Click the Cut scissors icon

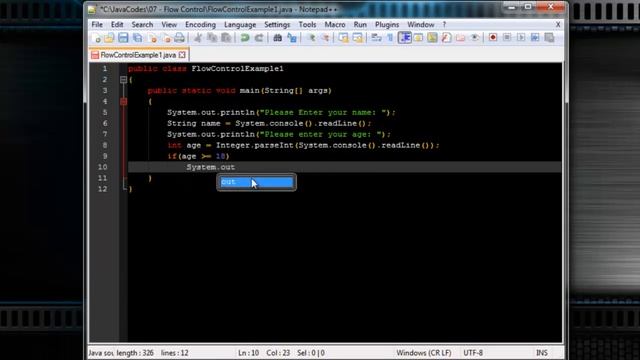click(198, 38)
